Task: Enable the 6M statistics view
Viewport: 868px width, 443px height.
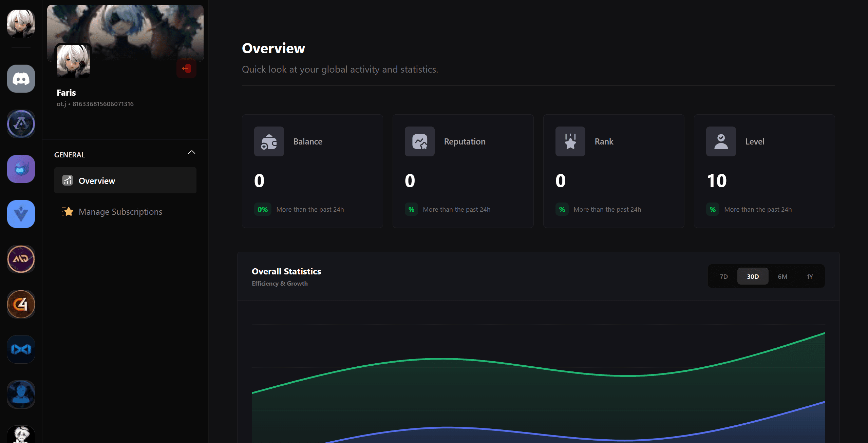Action: (782, 276)
